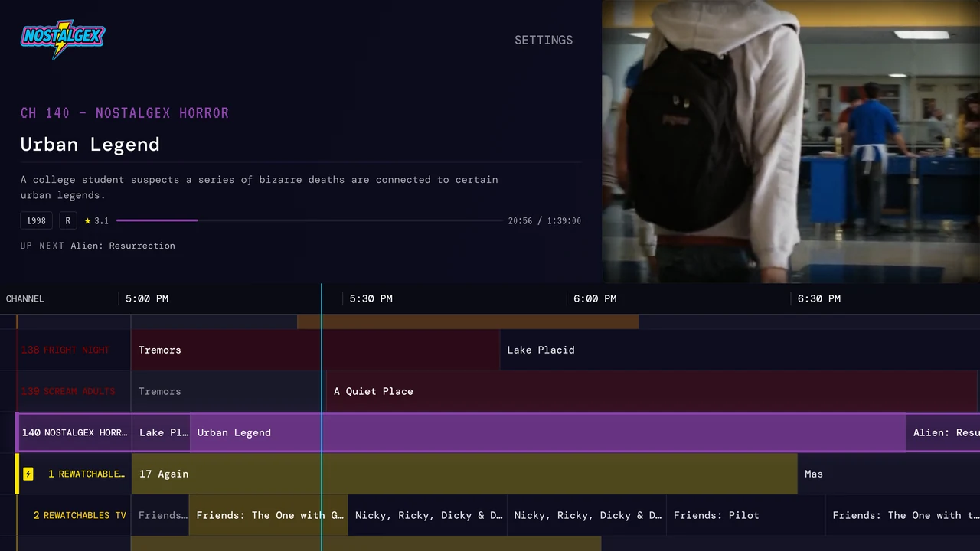Open truncated Lake Pl... on Nostalgex Horror
Screen dimensions: 980x551
tap(161, 432)
